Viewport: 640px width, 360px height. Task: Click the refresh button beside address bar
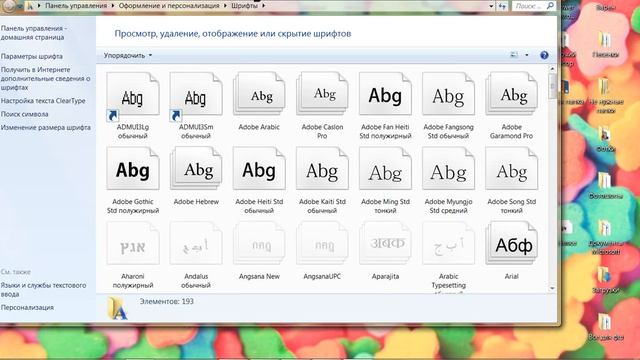(x=502, y=6)
